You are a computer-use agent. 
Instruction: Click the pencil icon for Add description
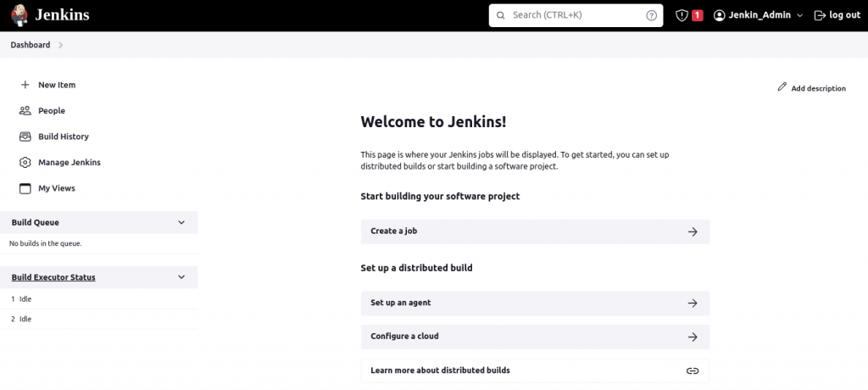point(782,87)
